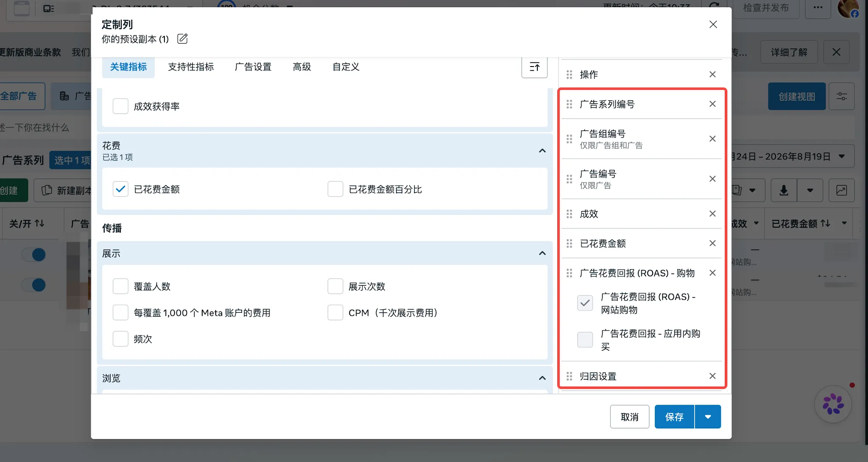868x462 pixels.
Task: Remove the 广告编号 column
Action: click(712, 179)
